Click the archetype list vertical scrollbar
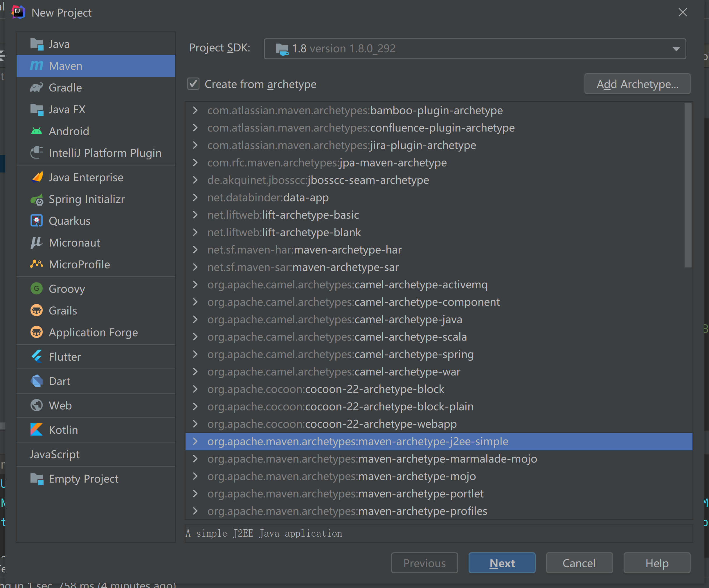The width and height of the screenshot is (709, 588). tap(688, 186)
